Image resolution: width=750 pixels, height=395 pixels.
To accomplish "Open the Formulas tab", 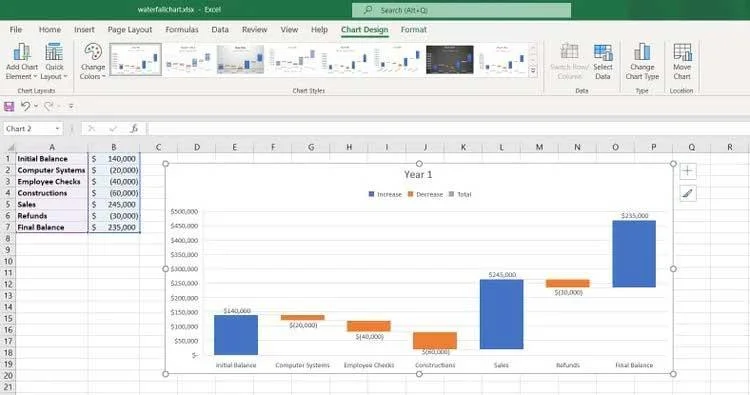I will click(182, 30).
